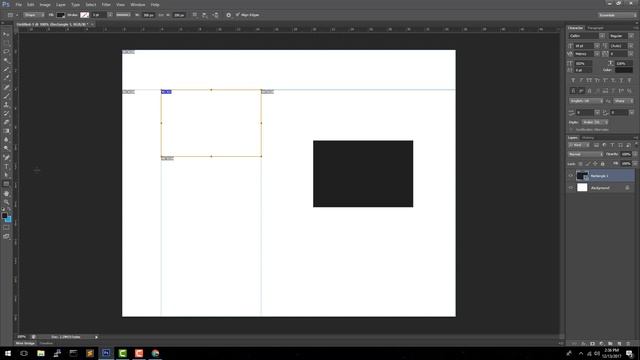The height and width of the screenshot is (360, 640).
Task: Switch to the Paragraph tab
Action: [595, 28]
